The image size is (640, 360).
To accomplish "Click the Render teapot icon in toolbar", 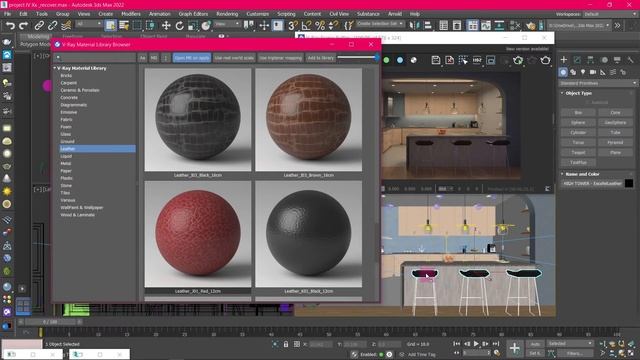I will [x=531, y=26].
